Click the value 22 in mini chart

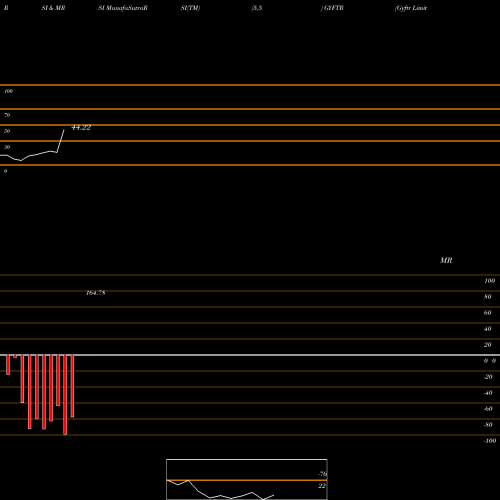click(322, 486)
